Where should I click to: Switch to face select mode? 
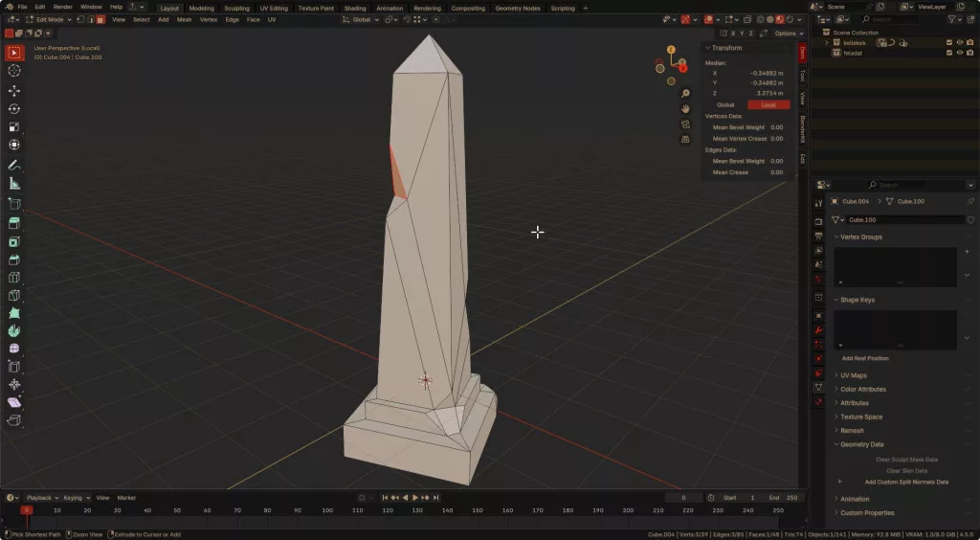tap(100, 19)
